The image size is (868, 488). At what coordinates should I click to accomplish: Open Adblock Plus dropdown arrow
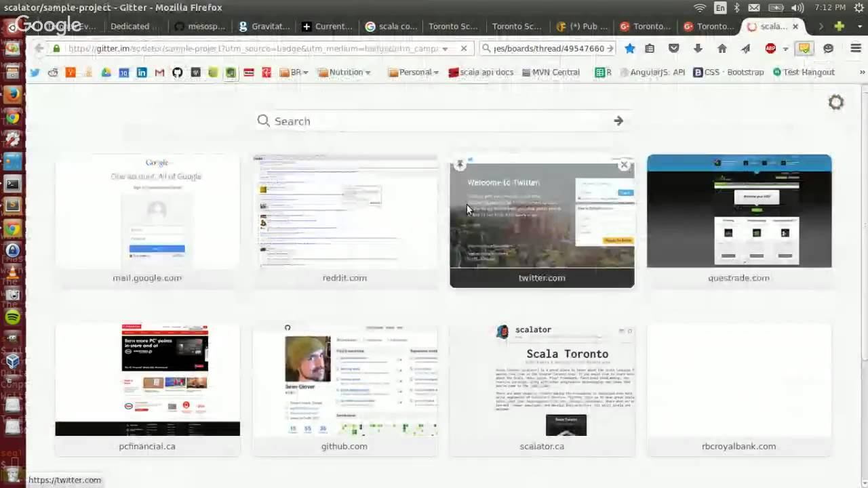click(x=785, y=49)
